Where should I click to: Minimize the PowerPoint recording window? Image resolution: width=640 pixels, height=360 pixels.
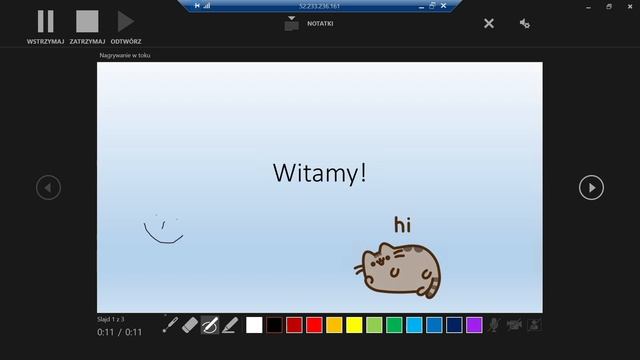tap(588, 7)
